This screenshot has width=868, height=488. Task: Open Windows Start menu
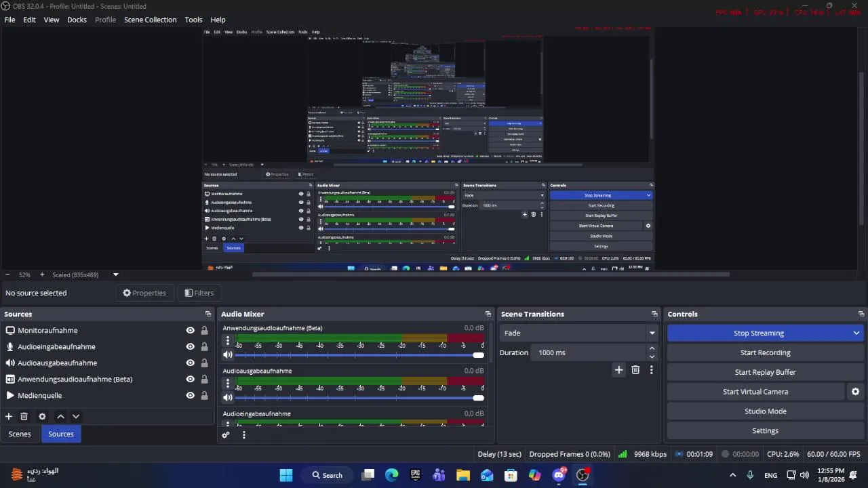pyautogui.click(x=286, y=475)
